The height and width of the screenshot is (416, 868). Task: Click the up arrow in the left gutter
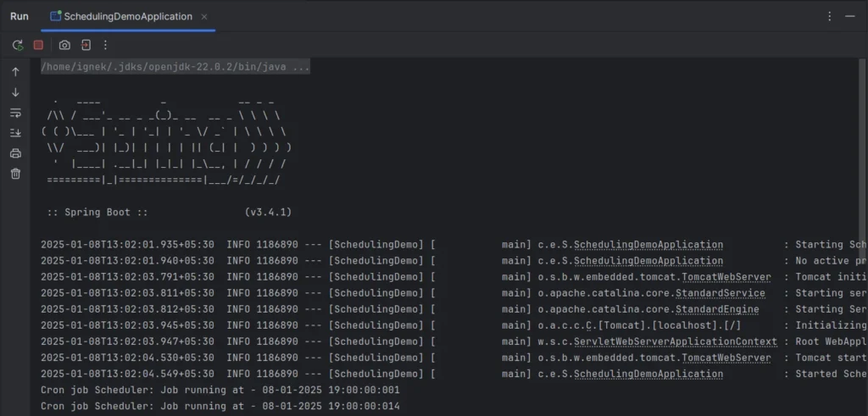[15, 72]
